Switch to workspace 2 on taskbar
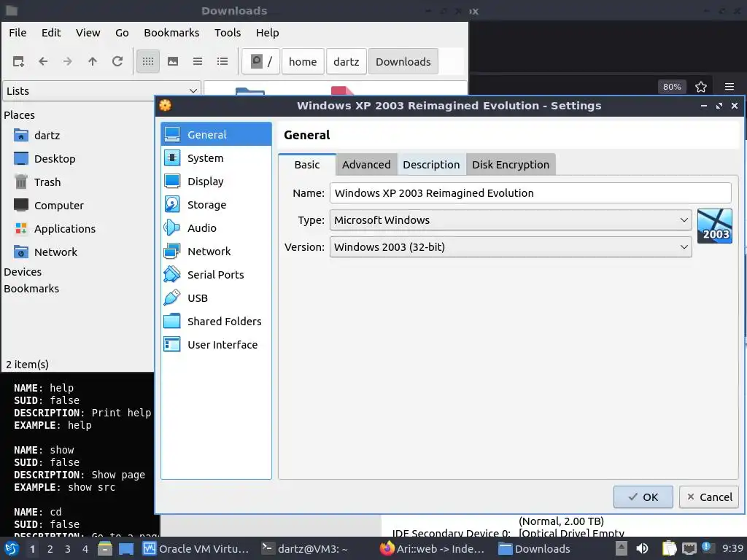 coord(50,548)
